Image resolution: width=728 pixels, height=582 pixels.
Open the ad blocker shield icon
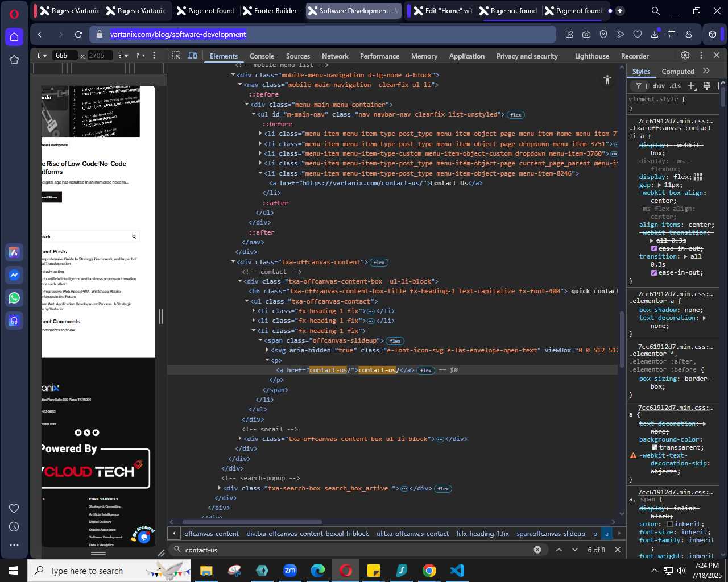pyautogui.click(x=603, y=35)
